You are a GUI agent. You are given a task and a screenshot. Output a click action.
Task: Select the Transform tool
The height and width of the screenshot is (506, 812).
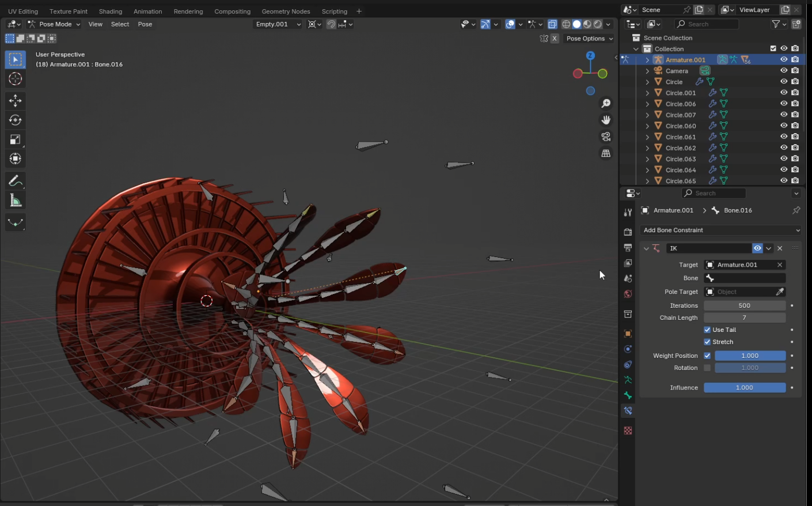[x=16, y=158]
